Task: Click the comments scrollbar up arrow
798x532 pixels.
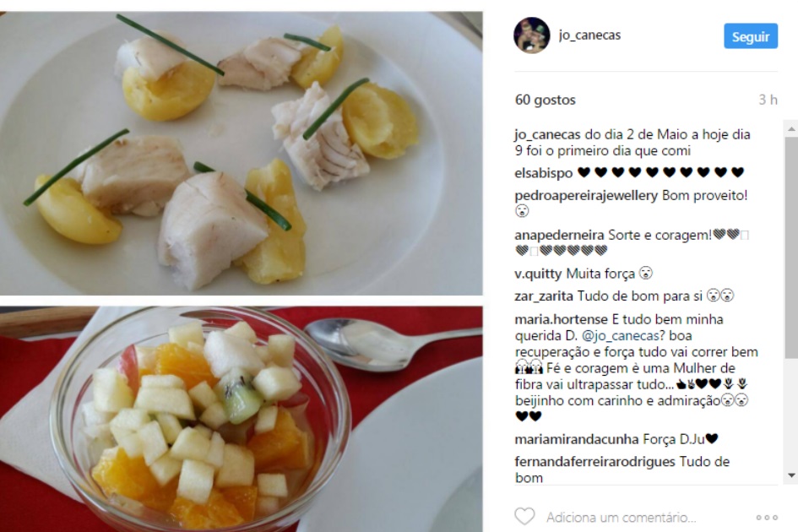Action: coord(791,129)
